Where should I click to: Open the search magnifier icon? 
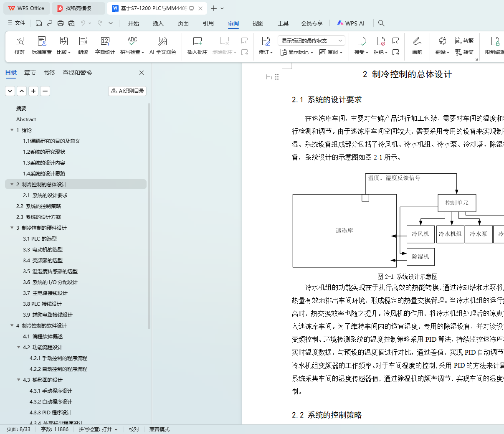pyautogui.click(x=381, y=23)
